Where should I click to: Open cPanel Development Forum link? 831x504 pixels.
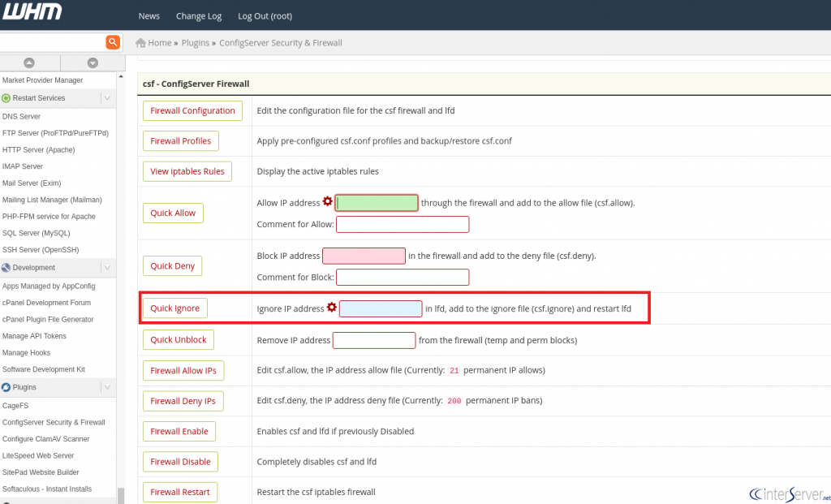coord(46,304)
